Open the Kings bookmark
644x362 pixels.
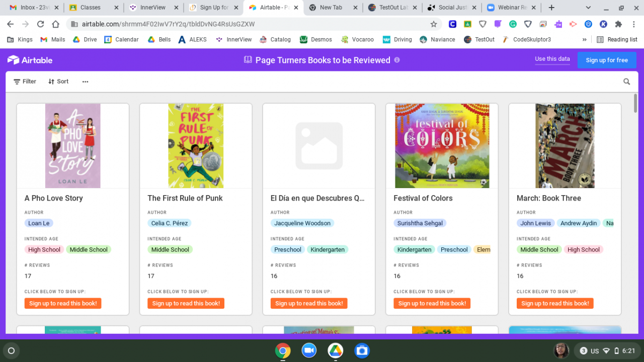(x=20, y=39)
